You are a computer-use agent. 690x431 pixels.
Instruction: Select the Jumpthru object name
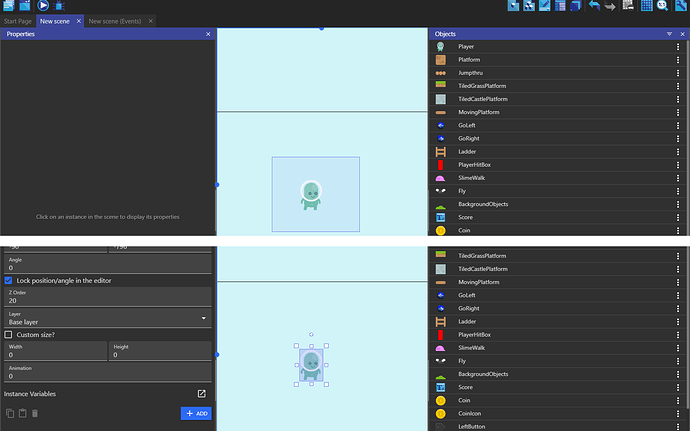pos(470,73)
